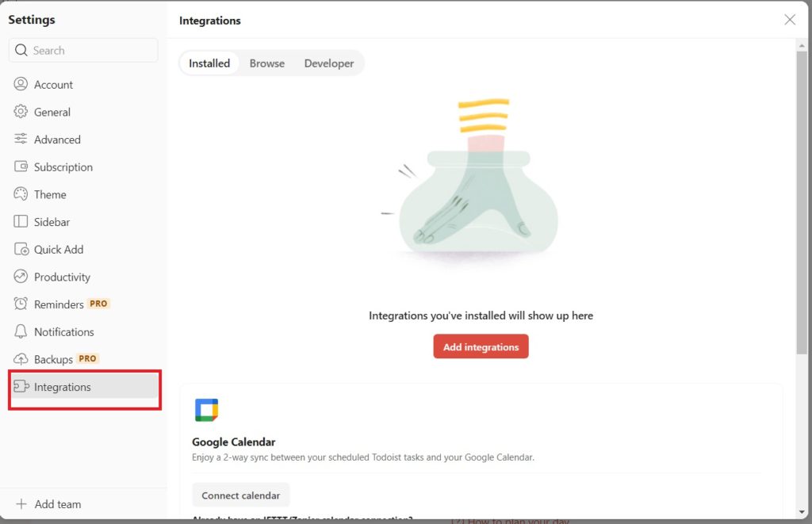This screenshot has width=812, height=524.
Task: Click the Integrations puzzle icon
Action: click(21, 386)
